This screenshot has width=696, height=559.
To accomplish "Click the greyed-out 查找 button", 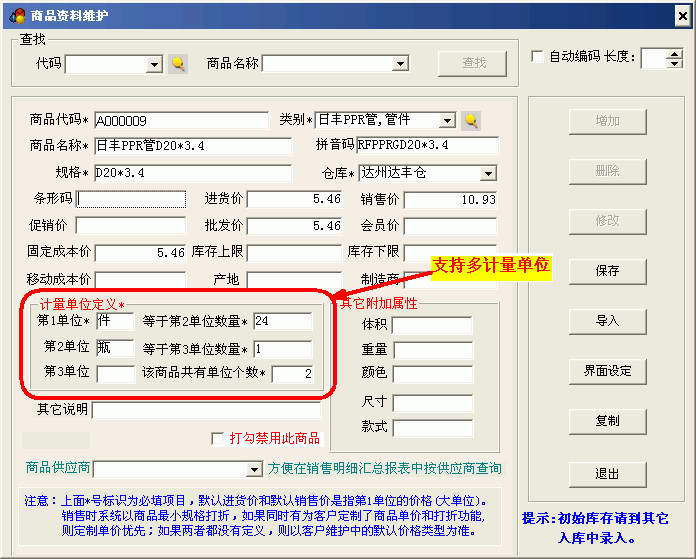I will coord(472,63).
